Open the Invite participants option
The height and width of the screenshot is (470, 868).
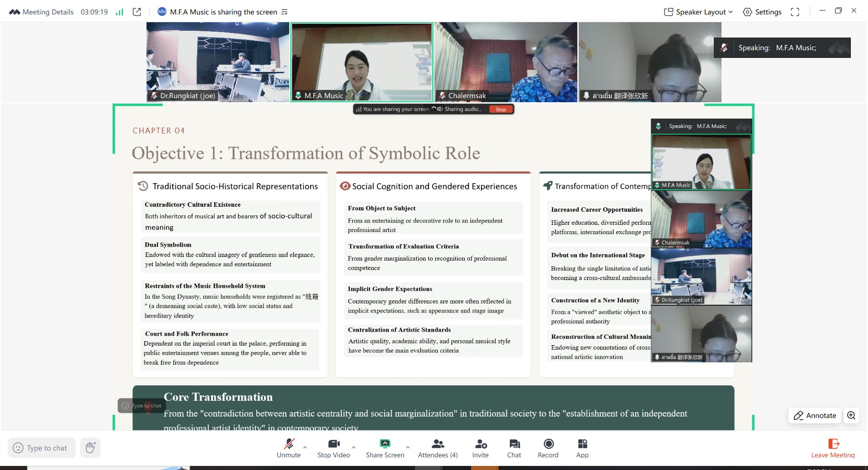tap(480, 448)
